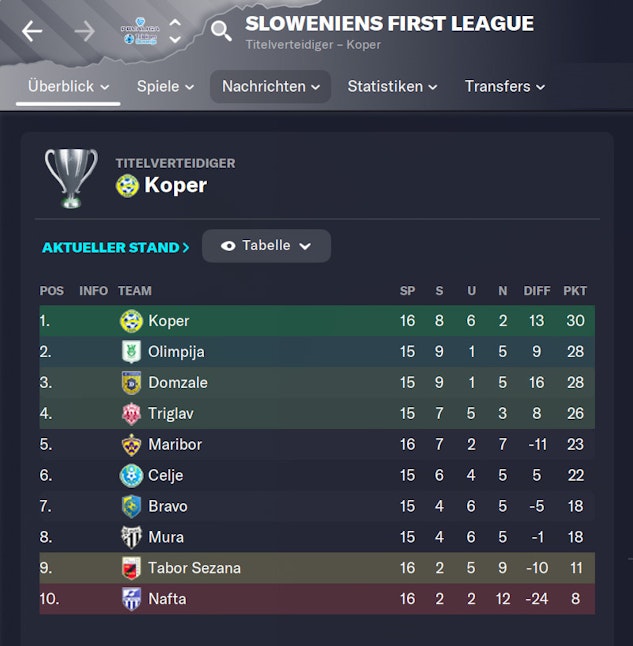Open the Spiele tab

coord(165,87)
